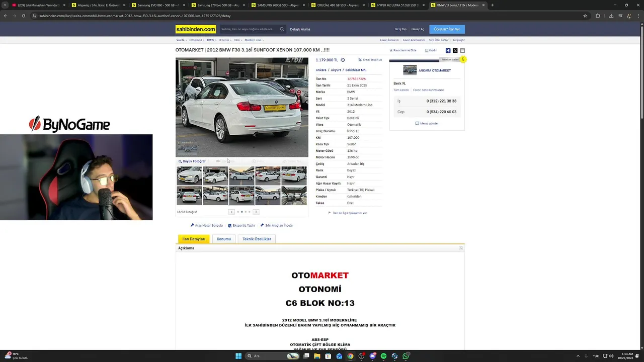
Task: Go to previous photo thumbnail page
Action: 231,212
